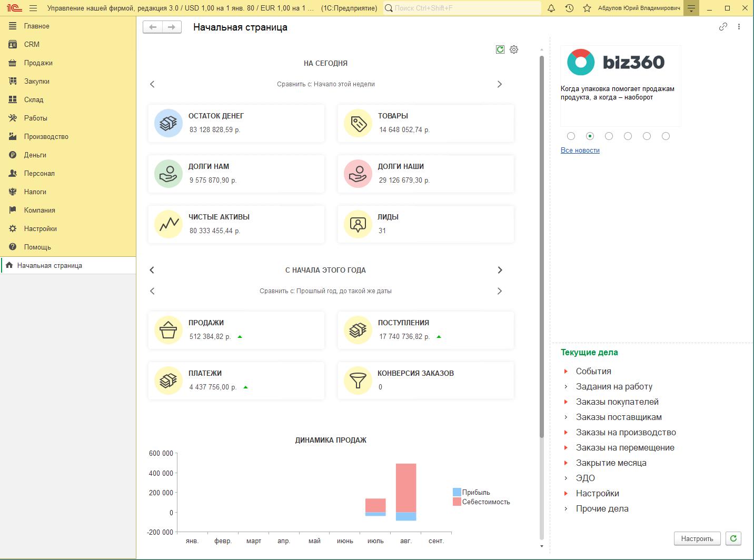754x560 pixels.
Task: Click the search field in title bar
Action: click(463, 8)
